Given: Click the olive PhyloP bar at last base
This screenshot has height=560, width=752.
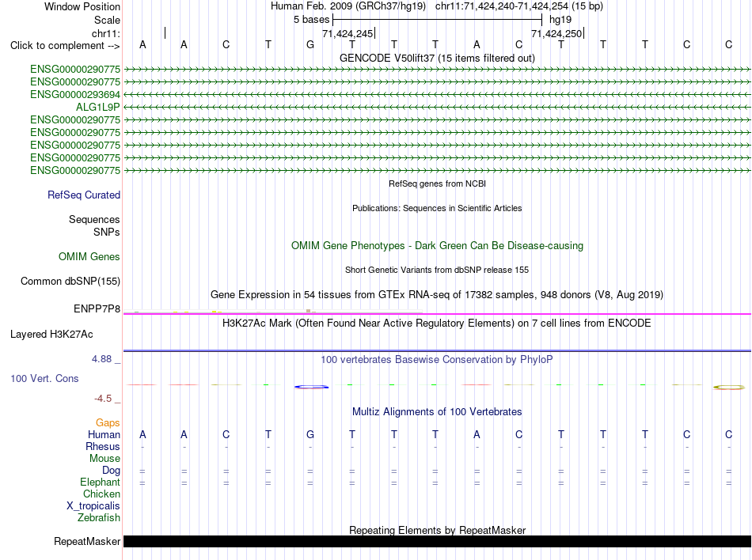Looking at the screenshot, I should point(729,387).
